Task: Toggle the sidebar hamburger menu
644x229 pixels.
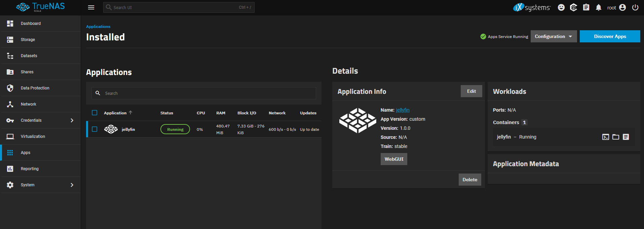Action: coord(91,7)
